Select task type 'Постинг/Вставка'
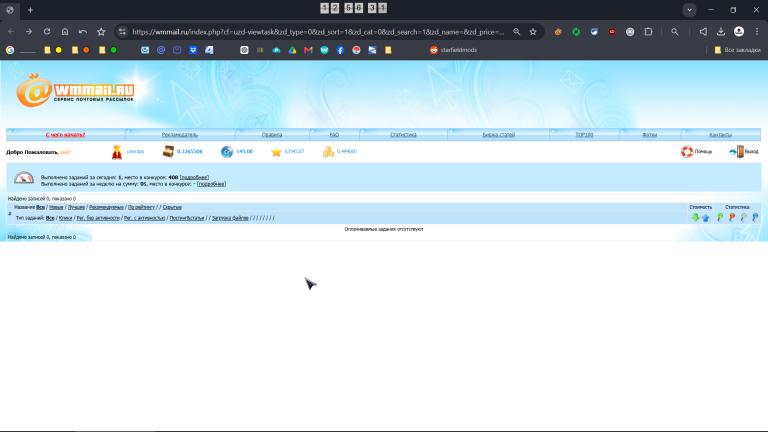 pyautogui.click(x=187, y=218)
